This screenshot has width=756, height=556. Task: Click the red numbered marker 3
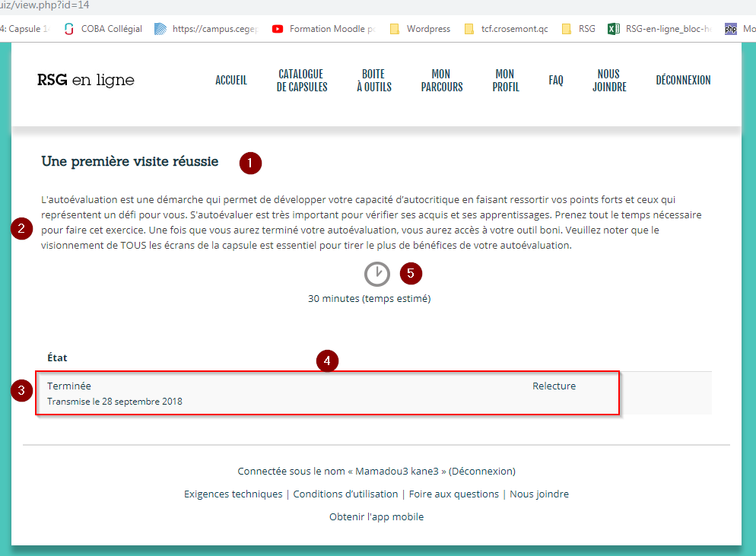tap(22, 391)
